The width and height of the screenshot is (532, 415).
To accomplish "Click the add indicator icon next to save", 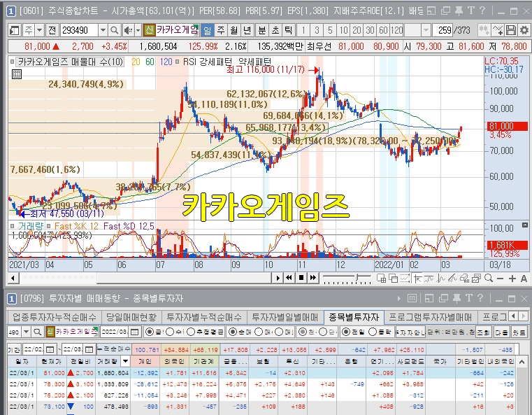I will click(497, 31).
